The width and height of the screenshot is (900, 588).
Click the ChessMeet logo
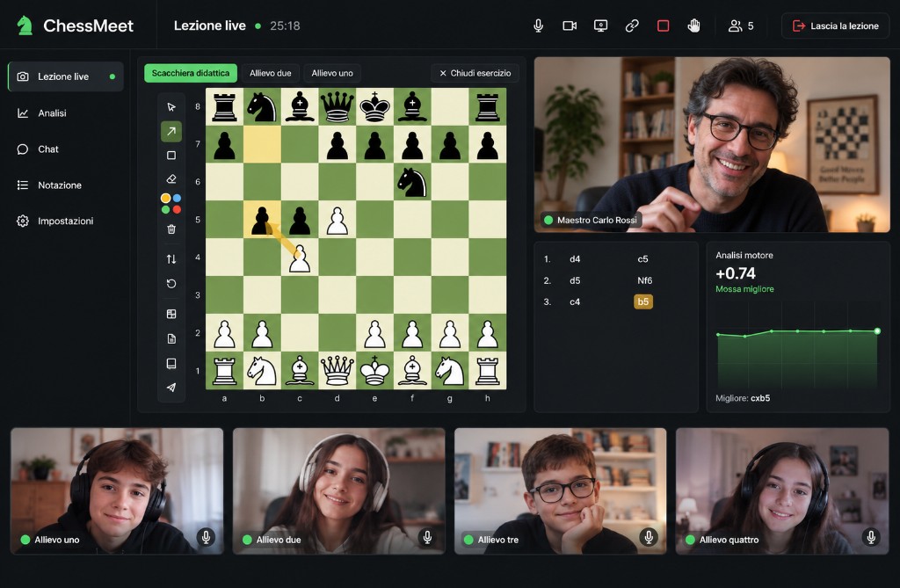[76, 25]
